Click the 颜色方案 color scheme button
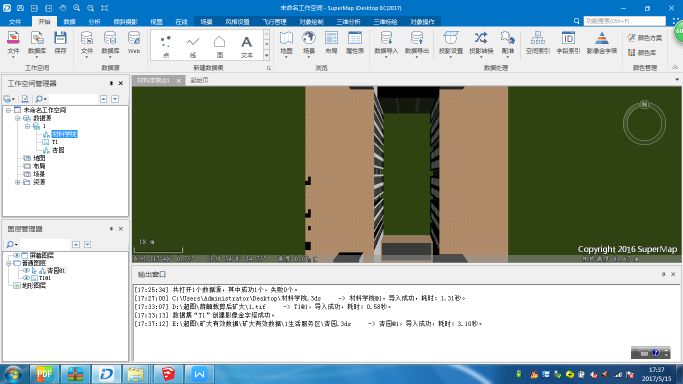This screenshot has width=683, height=384. pyautogui.click(x=645, y=38)
